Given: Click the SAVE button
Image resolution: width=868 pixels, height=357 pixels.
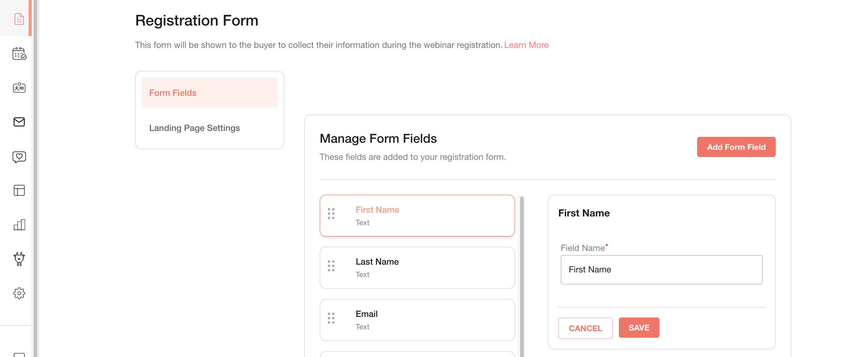Looking at the screenshot, I should (639, 328).
